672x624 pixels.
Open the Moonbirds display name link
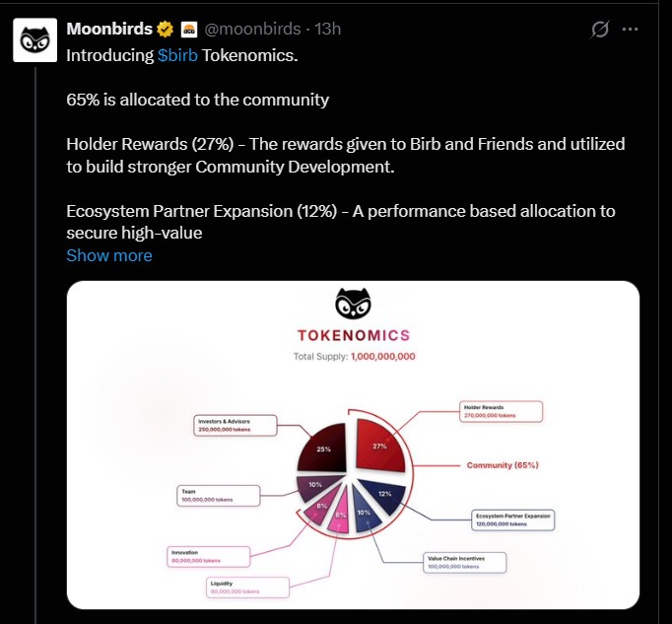point(105,30)
